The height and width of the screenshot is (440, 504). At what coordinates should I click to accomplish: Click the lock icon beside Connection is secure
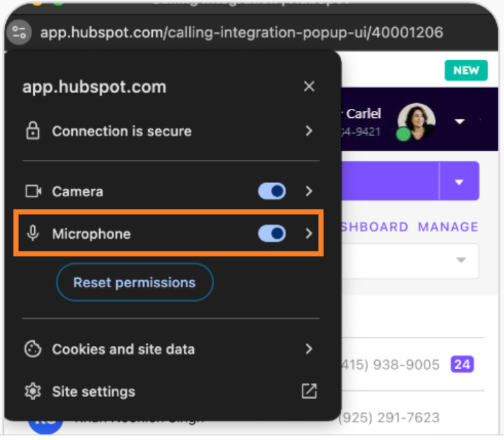[33, 130]
